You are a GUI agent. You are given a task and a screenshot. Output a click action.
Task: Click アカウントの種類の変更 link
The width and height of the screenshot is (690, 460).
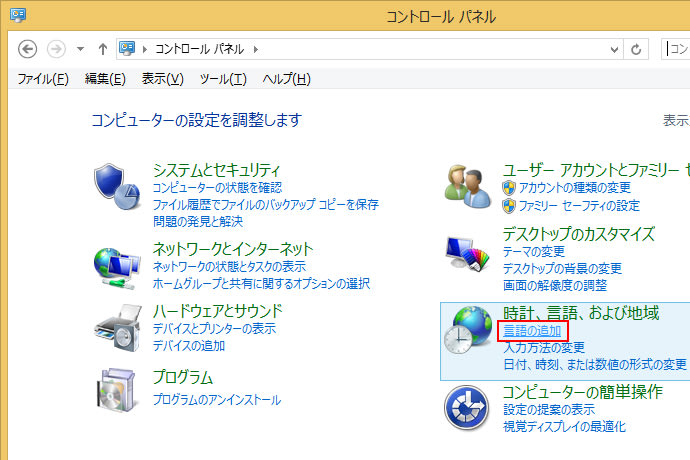click(575, 188)
